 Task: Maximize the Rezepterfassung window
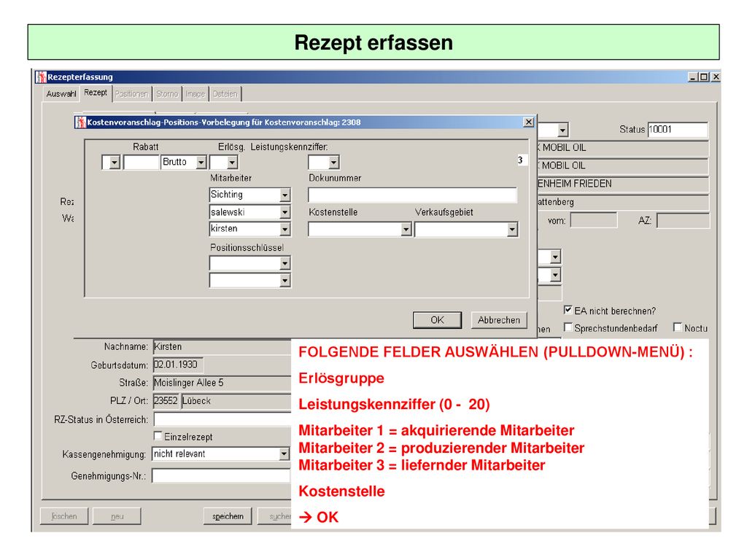click(x=704, y=77)
